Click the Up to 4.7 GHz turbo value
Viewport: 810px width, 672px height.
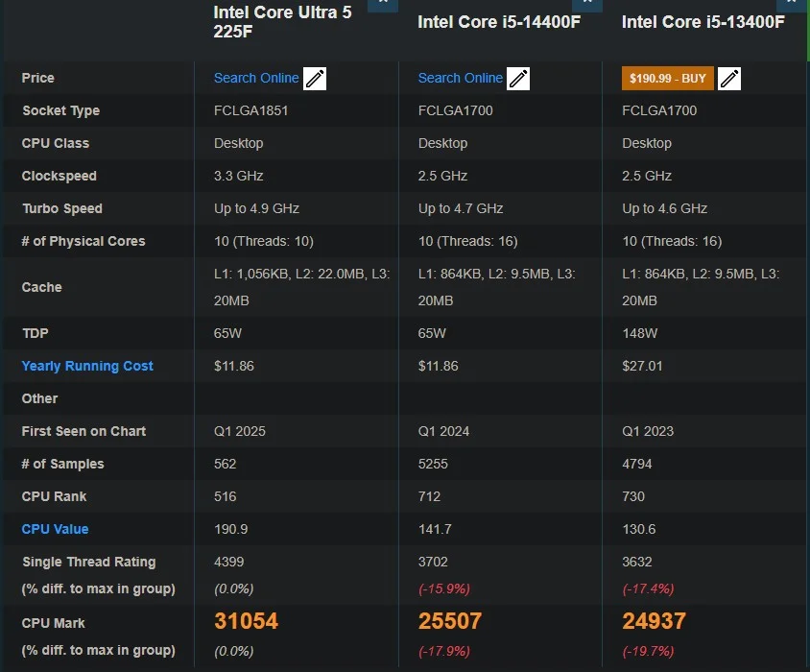pyautogui.click(x=461, y=208)
